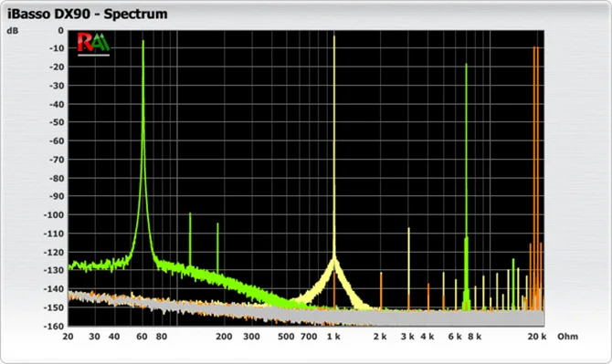Image resolution: width=612 pixels, height=364 pixels.
Task: Click the green noise floor trace near 30 Hz
Action: [x=95, y=265]
